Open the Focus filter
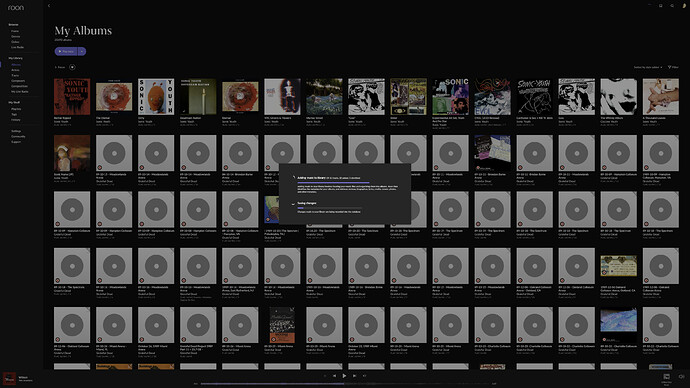690x388 pixels. [x=60, y=67]
